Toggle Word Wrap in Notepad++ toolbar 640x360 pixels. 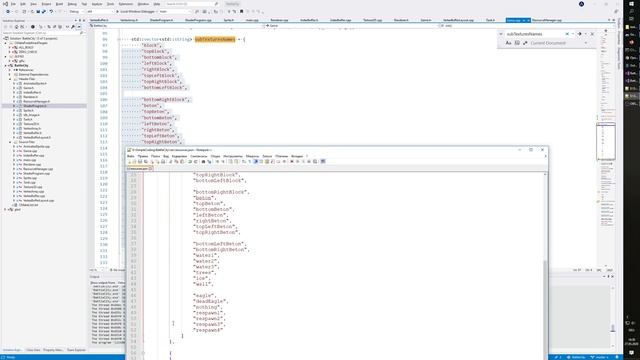[x=244, y=162]
